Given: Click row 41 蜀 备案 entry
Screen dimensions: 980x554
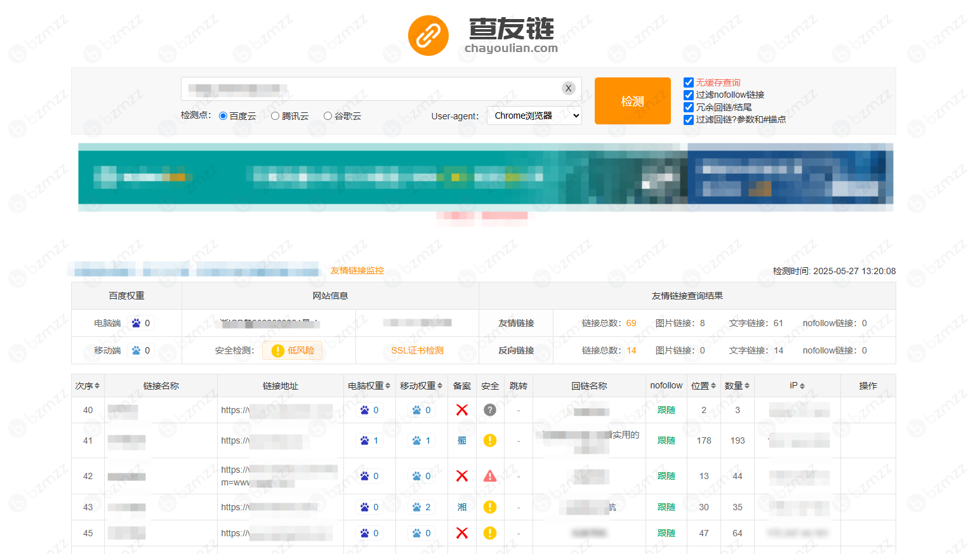Looking at the screenshot, I should (462, 440).
